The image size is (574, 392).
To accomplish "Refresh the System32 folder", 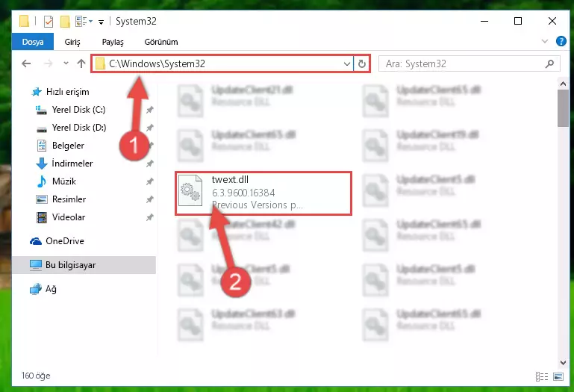I will (362, 63).
